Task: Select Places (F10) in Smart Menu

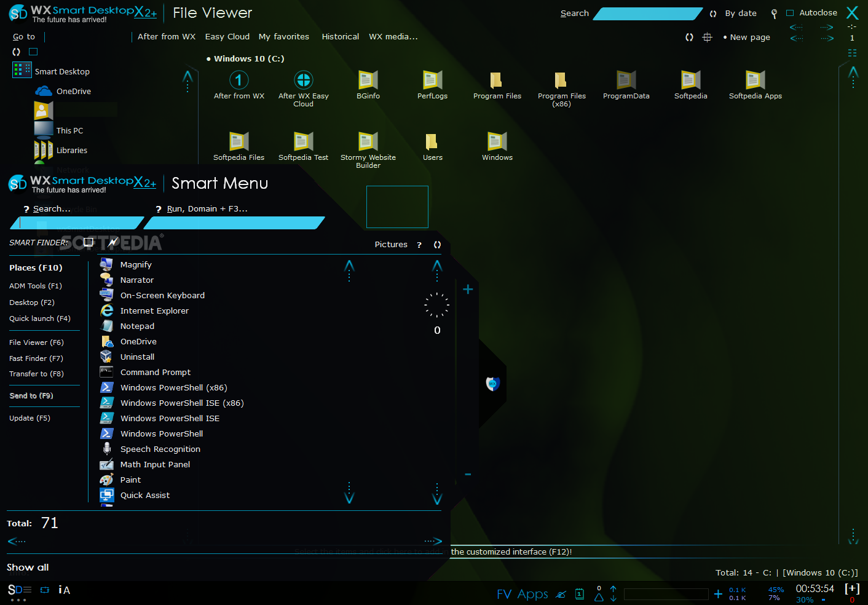Action: tap(36, 268)
